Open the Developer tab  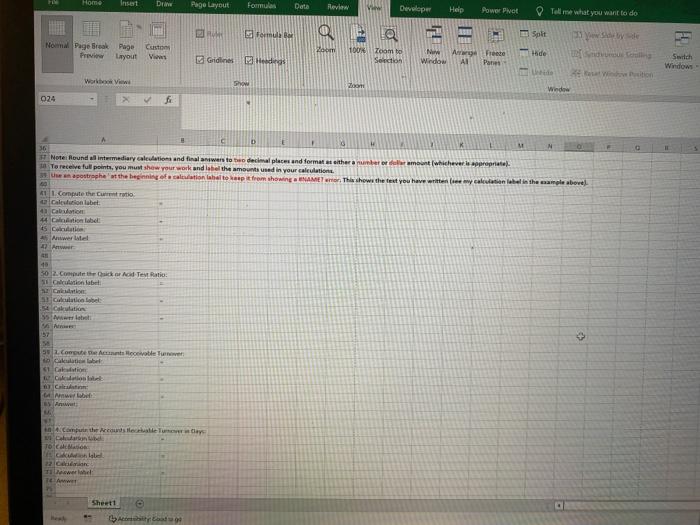point(415,8)
